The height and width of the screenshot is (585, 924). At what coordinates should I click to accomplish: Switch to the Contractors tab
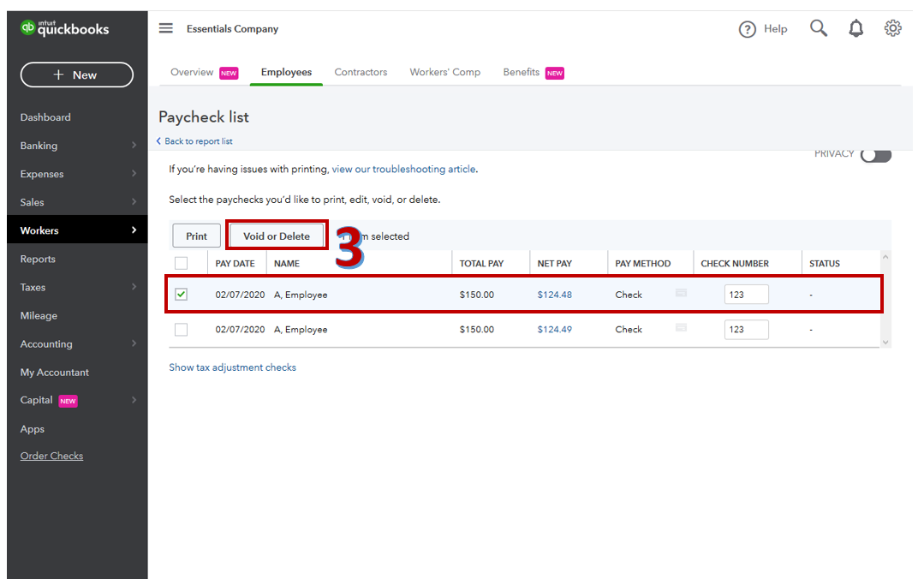tap(361, 72)
